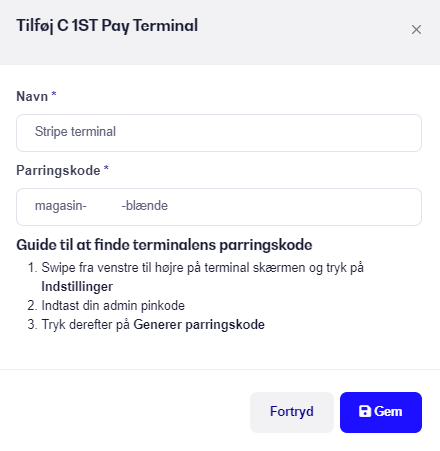440x451 pixels.
Task: Focus the Navn field showing Stripe terminal
Action: pyautogui.click(x=219, y=133)
